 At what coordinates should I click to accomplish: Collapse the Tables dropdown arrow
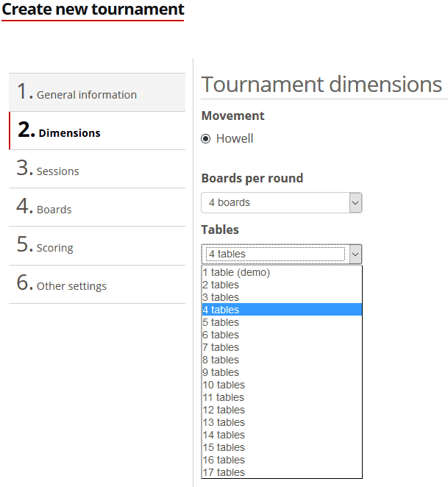355,254
